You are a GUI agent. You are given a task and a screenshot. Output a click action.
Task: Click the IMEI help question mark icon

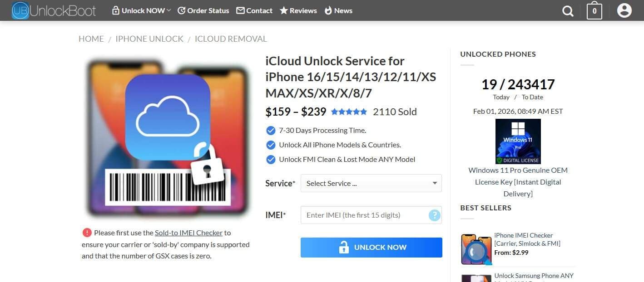click(x=434, y=215)
